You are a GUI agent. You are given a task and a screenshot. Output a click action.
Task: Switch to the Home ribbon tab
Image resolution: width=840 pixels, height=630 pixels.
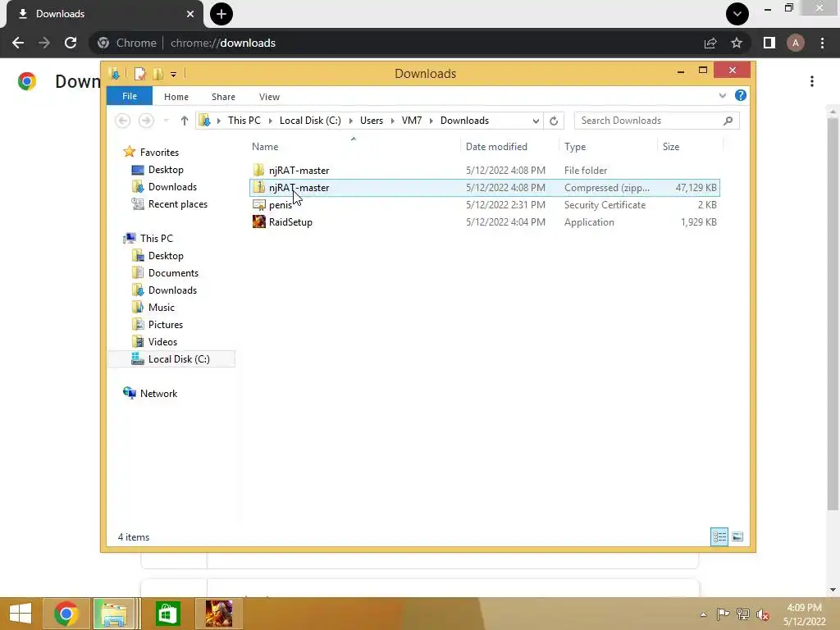click(x=176, y=97)
